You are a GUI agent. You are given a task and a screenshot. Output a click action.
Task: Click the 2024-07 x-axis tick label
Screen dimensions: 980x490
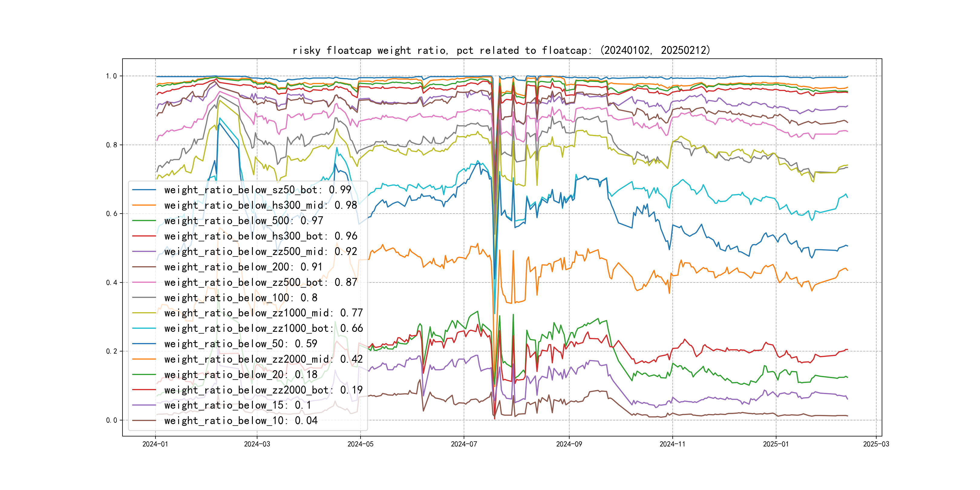coord(463,444)
